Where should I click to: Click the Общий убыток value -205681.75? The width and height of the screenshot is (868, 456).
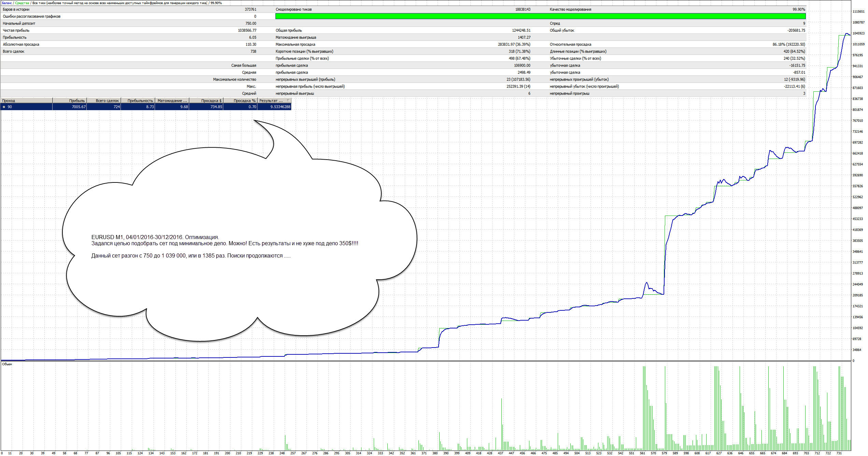point(796,30)
